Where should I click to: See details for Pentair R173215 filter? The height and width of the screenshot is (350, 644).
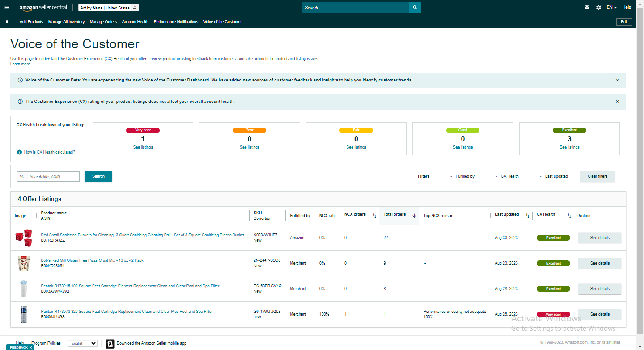(x=600, y=289)
